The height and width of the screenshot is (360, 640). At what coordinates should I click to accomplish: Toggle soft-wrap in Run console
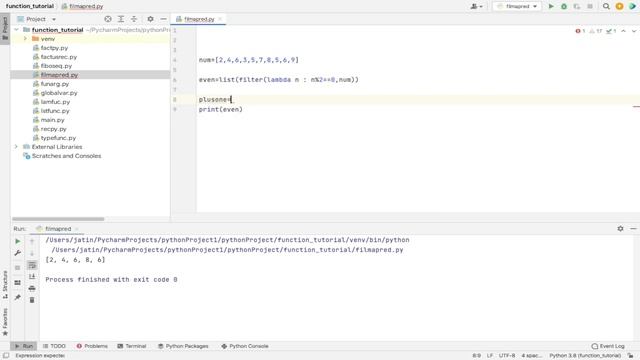[32, 265]
